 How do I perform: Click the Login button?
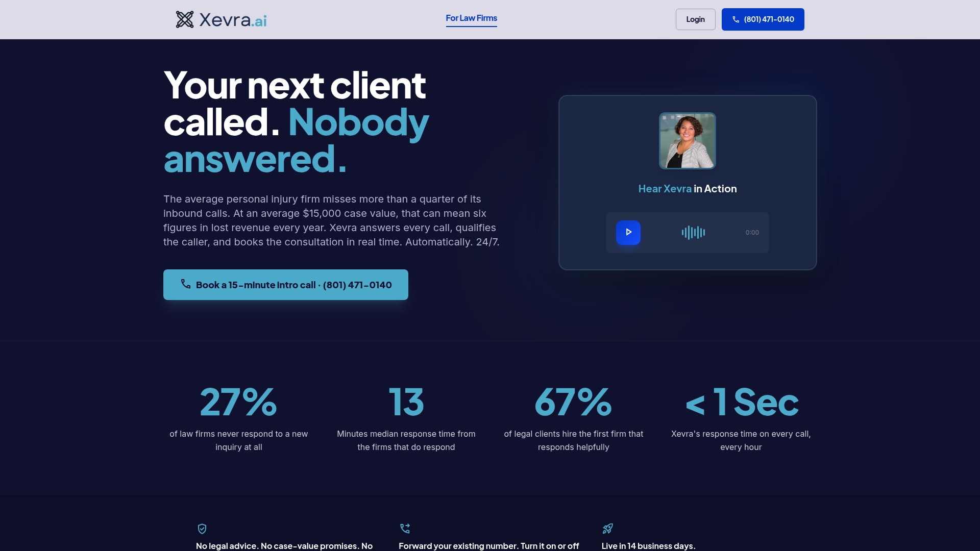695,19
